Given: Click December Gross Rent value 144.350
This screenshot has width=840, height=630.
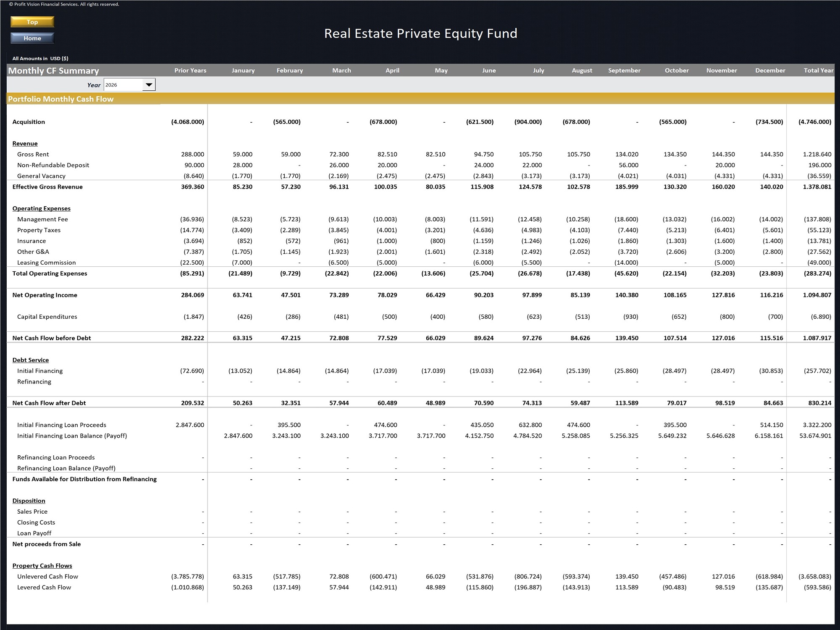Looking at the screenshot, I should pyautogui.click(x=771, y=155).
